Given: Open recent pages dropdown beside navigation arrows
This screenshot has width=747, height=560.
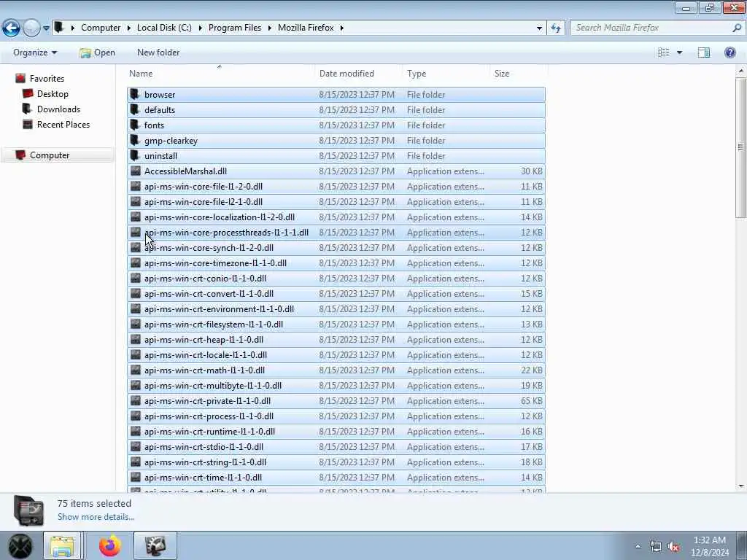Looking at the screenshot, I should tap(46, 28).
